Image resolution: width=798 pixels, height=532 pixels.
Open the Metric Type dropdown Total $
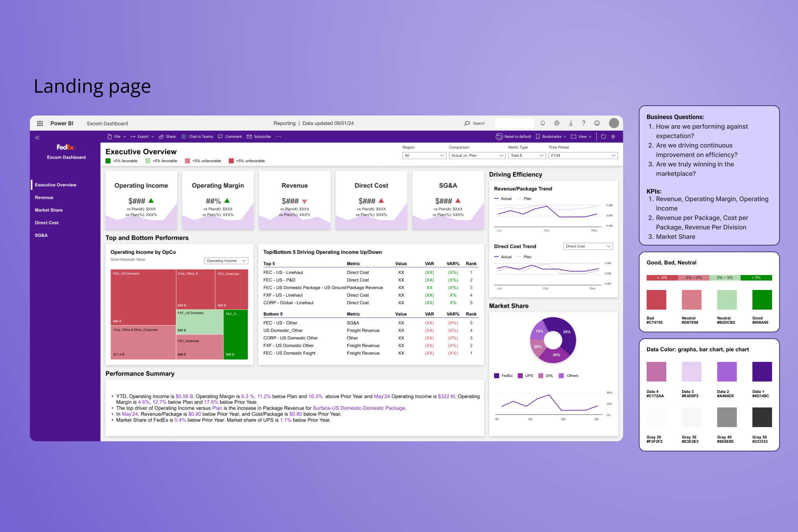[527, 156]
